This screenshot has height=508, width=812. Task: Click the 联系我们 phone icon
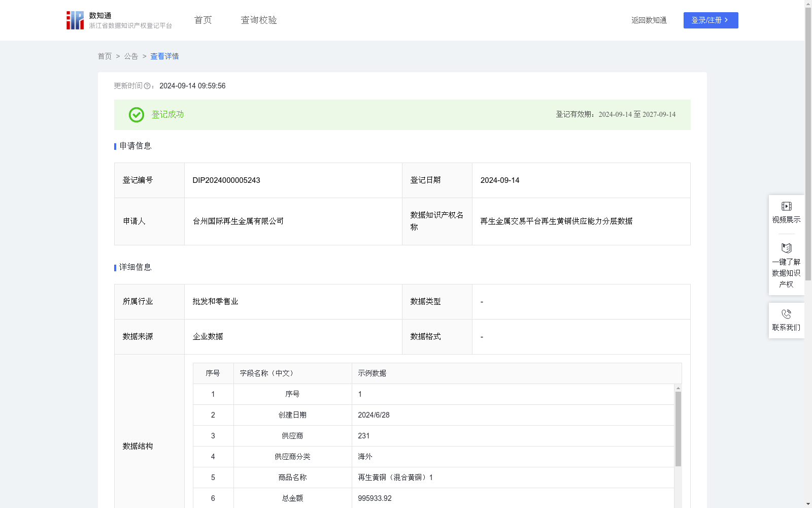click(786, 314)
